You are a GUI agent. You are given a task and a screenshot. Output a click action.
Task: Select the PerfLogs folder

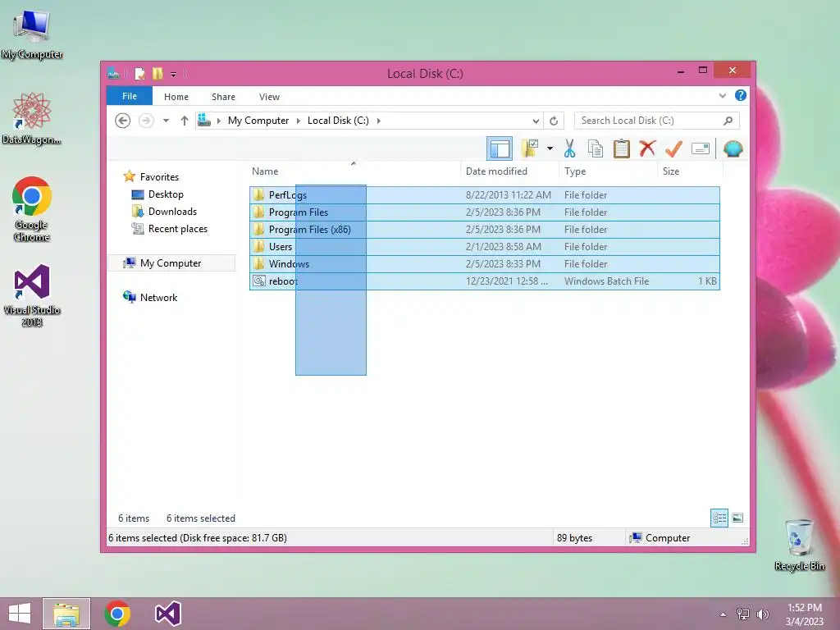484,195
